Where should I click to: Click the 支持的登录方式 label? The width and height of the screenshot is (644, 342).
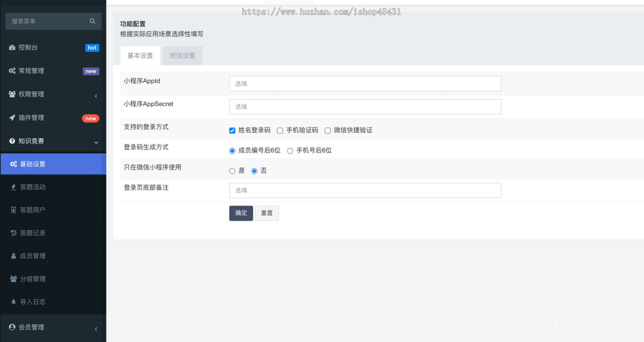[146, 127]
